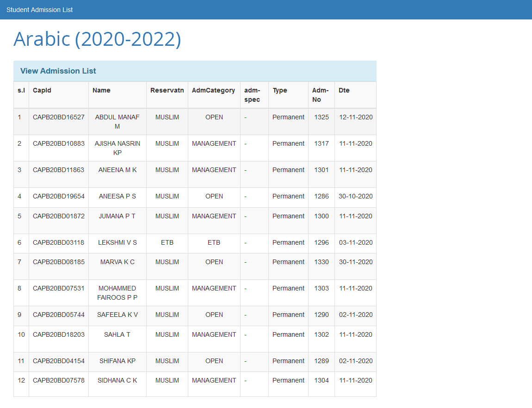Click admission number 1302 for SAHLA T
This screenshot has height=408, width=532.
tap(322, 334)
